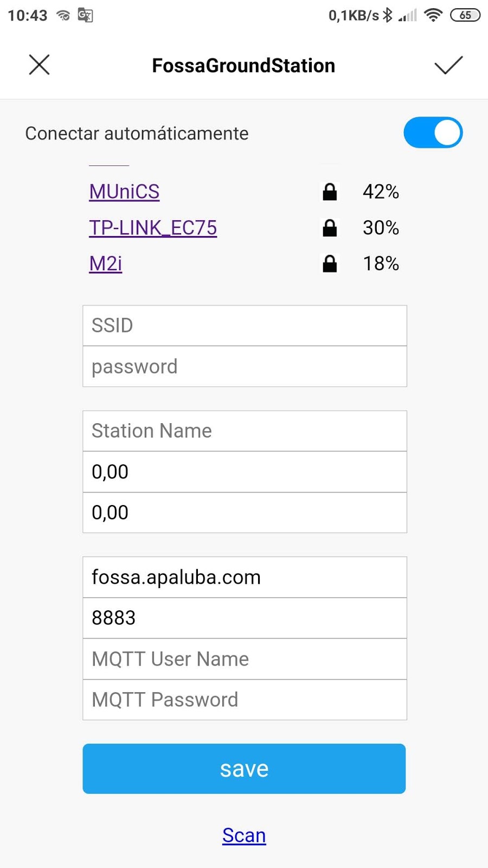Choose the M2i WiFi network

pos(106,264)
